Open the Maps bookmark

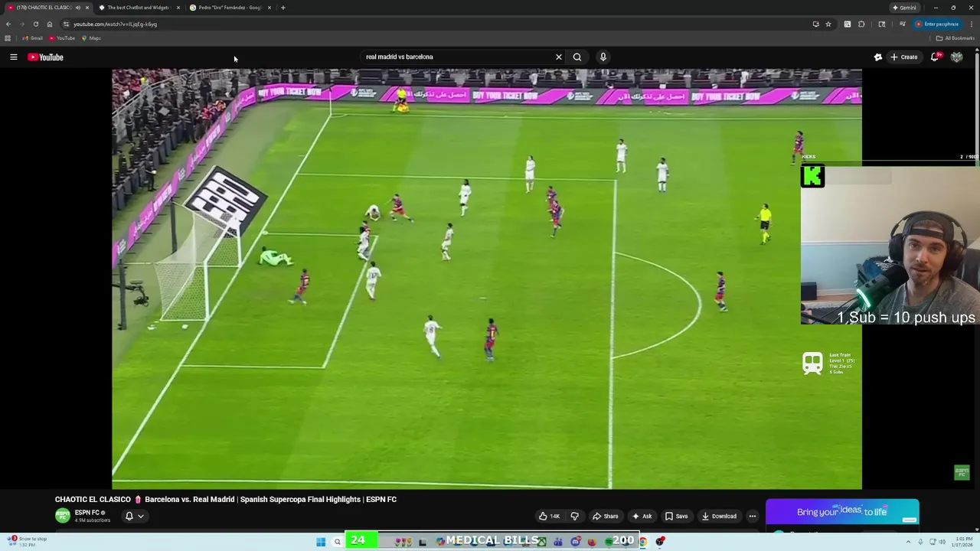point(91,38)
